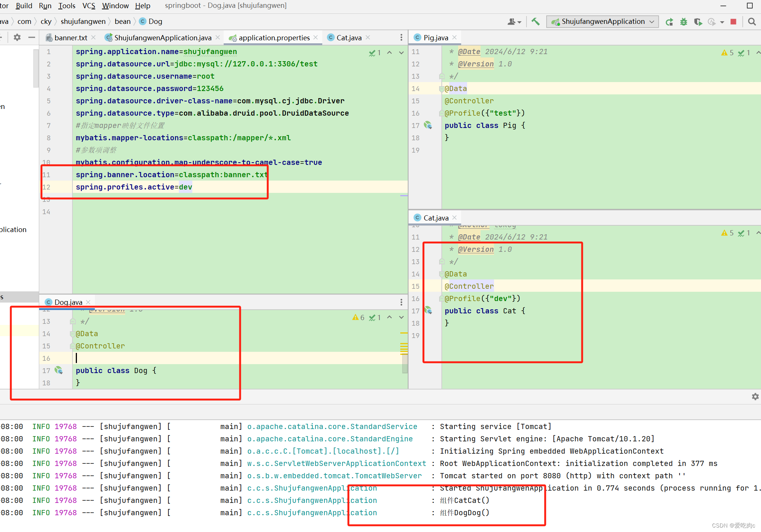Click the project panel vertical scrollbar
This screenshot has height=532, width=761.
tap(36, 68)
